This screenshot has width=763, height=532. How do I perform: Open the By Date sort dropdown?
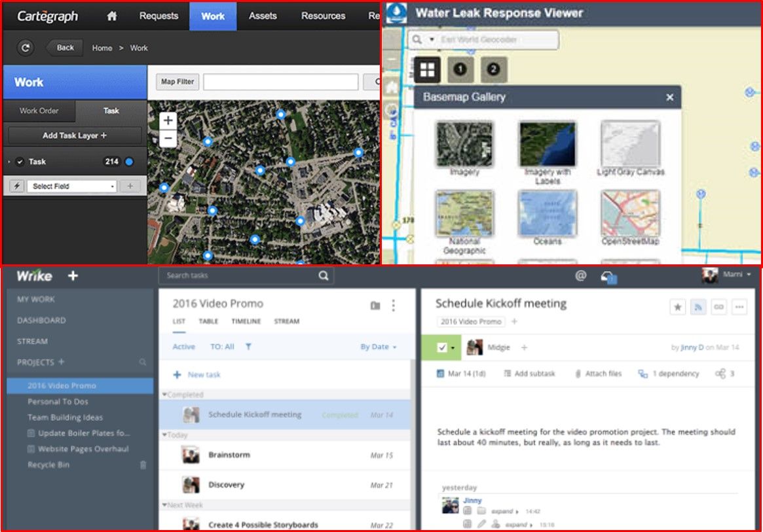point(379,347)
